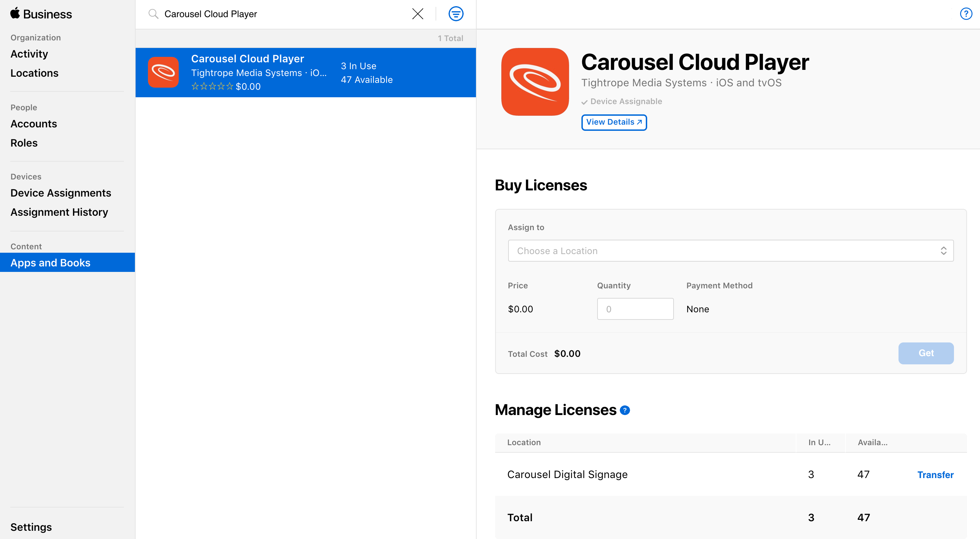
Task: Open the filter options icon
Action: 456,14
